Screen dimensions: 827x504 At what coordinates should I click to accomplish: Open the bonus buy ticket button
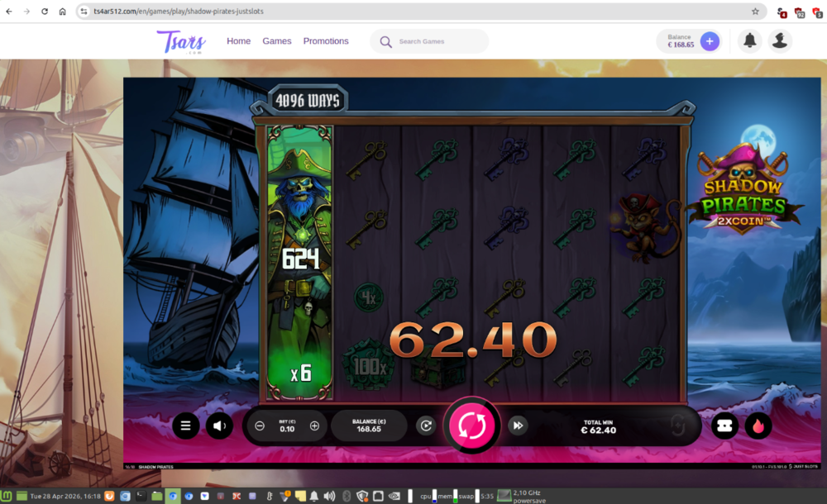pos(724,426)
